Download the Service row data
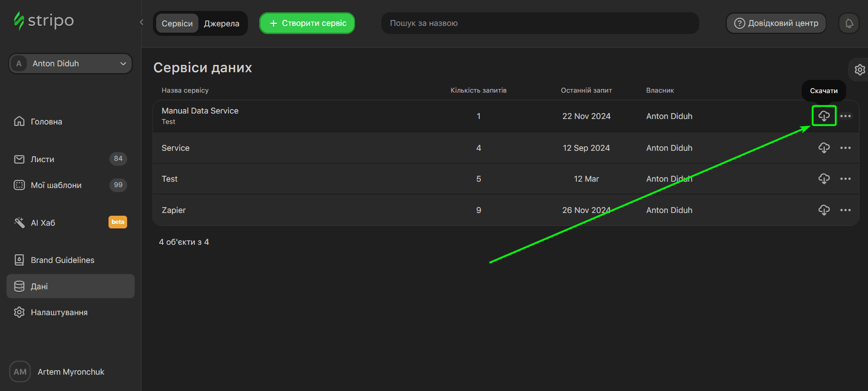This screenshot has width=868, height=391. pos(824,148)
